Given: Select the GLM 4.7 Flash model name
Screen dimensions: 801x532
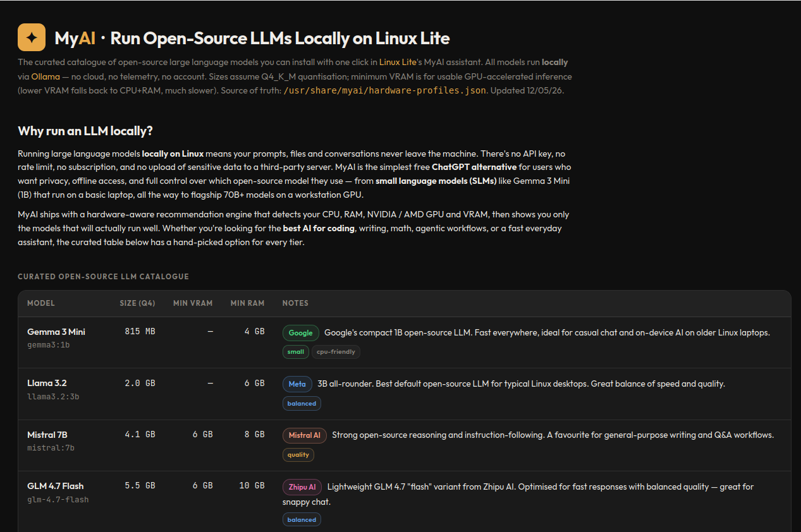Looking at the screenshot, I should pos(56,486).
